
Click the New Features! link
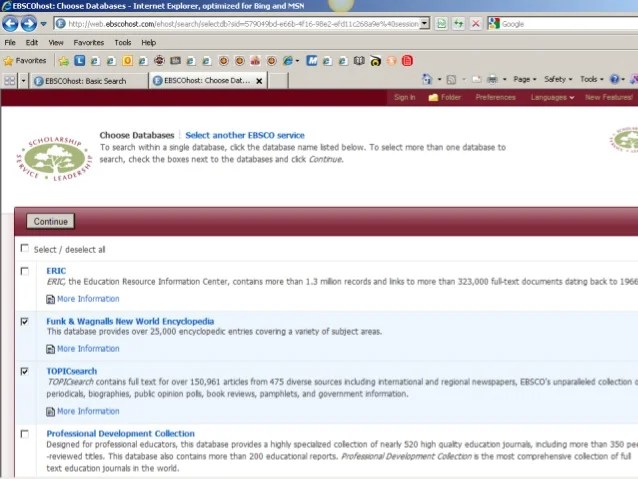point(609,97)
